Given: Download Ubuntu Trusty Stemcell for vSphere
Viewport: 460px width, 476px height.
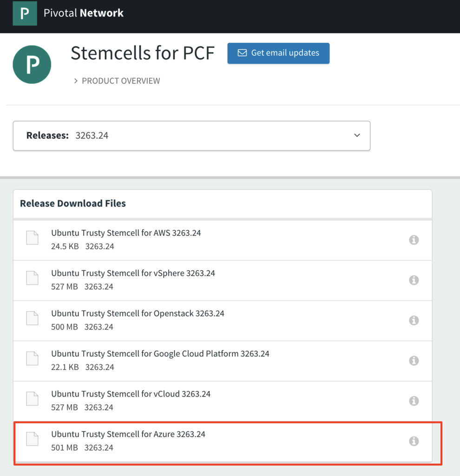Looking at the screenshot, I should [x=133, y=273].
